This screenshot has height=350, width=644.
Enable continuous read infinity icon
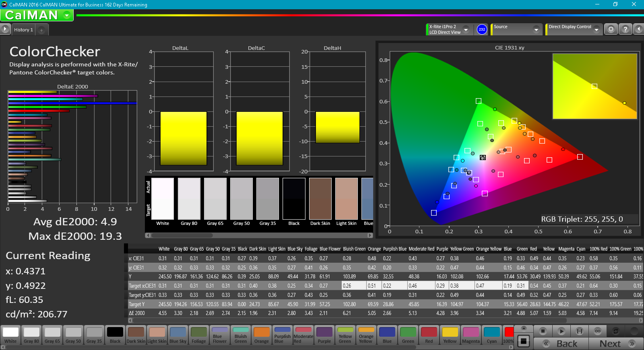[597, 331]
